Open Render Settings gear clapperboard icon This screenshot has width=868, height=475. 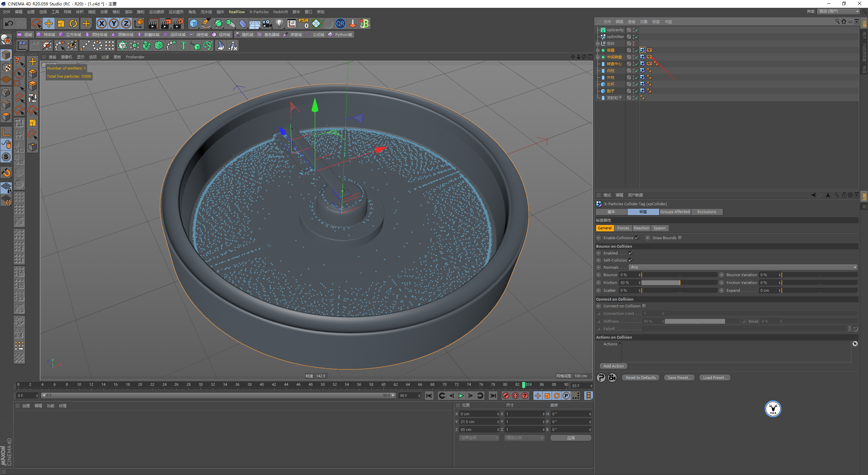tap(178, 23)
